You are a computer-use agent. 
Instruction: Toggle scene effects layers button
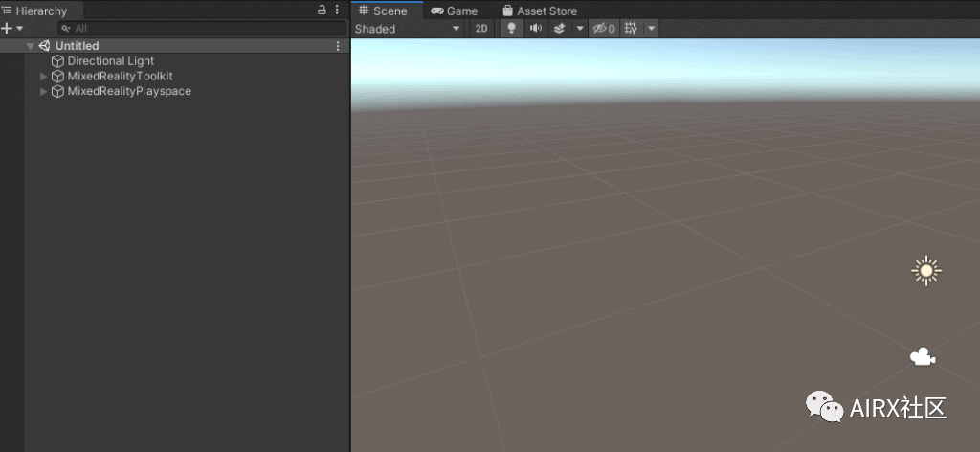click(560, 28)
